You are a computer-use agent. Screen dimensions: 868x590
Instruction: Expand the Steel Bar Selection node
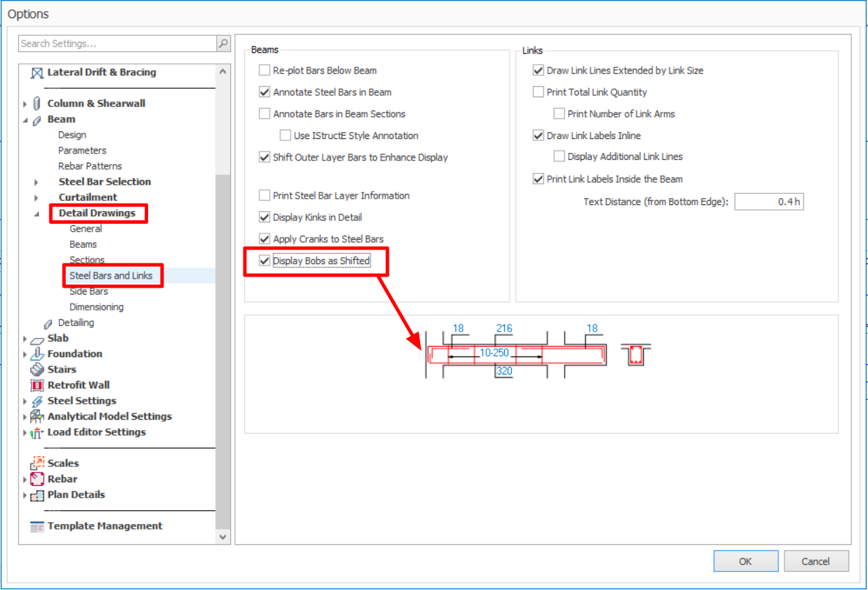click(36, 182)
